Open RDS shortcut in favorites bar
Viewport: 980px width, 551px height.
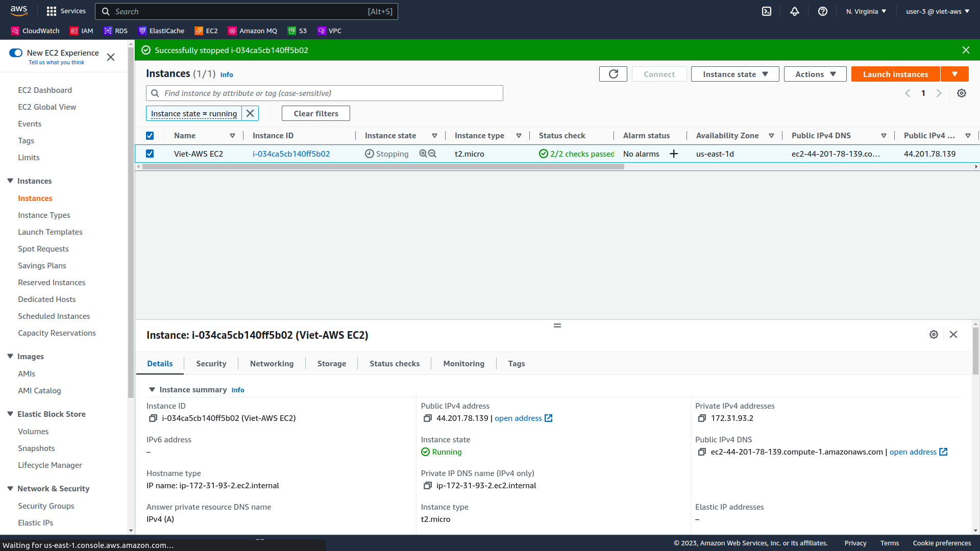tap(116, 31)
